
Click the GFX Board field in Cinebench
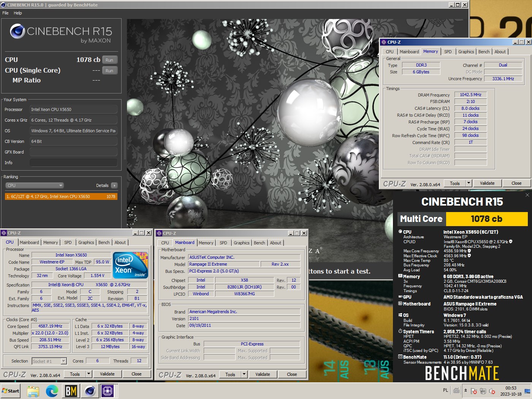click(73, 152)
